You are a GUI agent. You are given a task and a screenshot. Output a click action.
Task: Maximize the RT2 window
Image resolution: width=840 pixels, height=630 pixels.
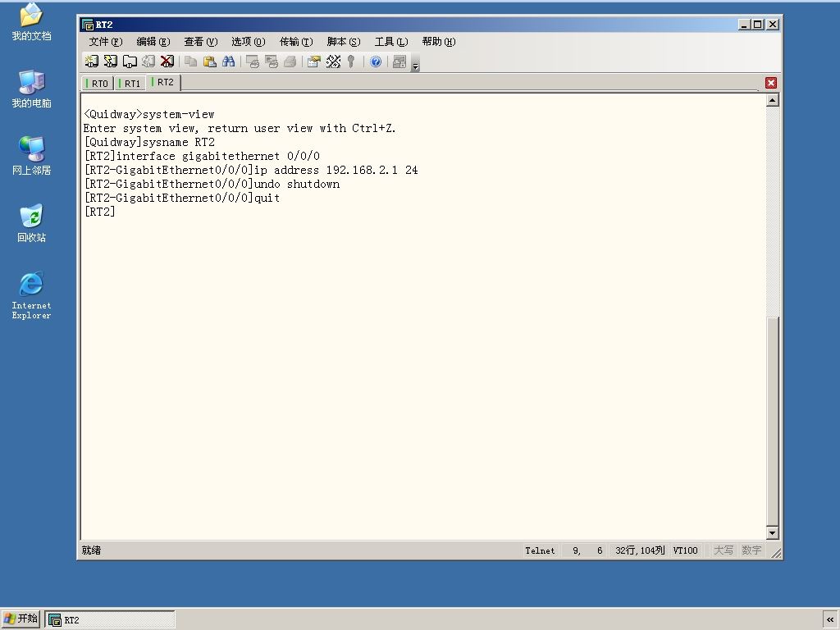[757, 24]
